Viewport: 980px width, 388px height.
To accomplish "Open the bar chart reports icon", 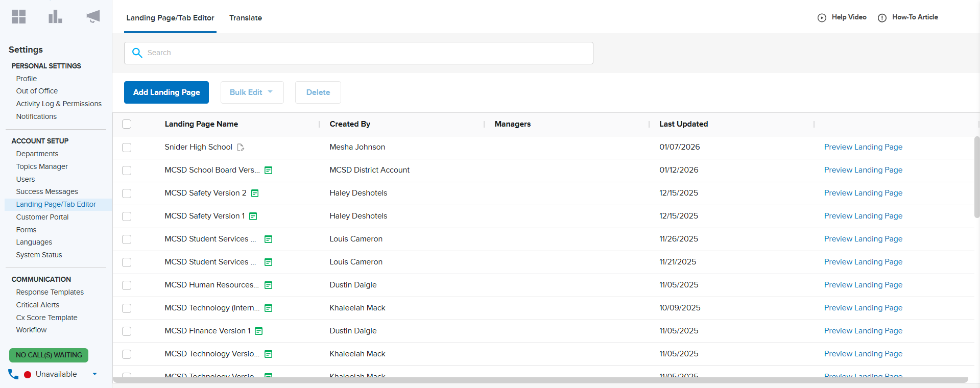I will (55, 17).
